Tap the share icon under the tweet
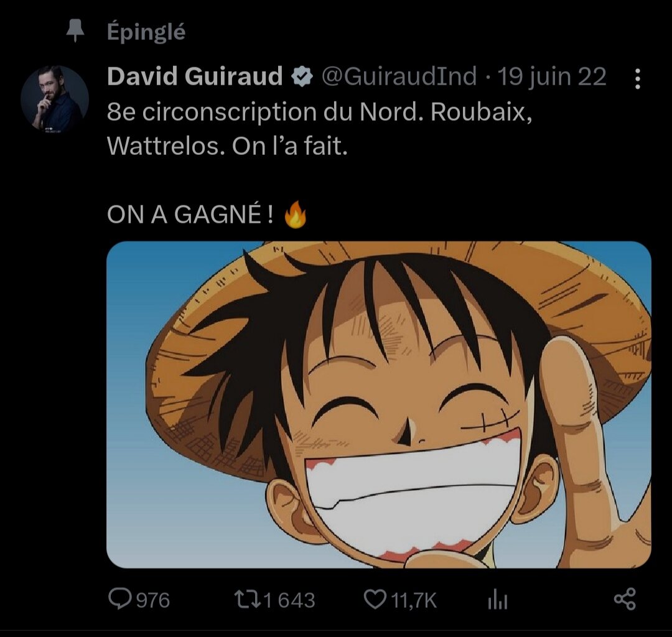672x637 pixels. coord(625,599)
